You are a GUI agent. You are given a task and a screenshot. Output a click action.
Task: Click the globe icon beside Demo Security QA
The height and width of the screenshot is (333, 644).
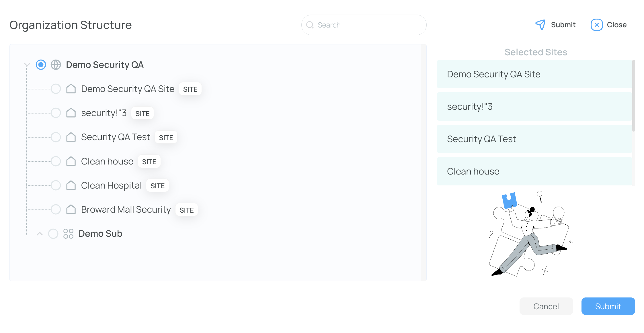click(x=56, y=65)
